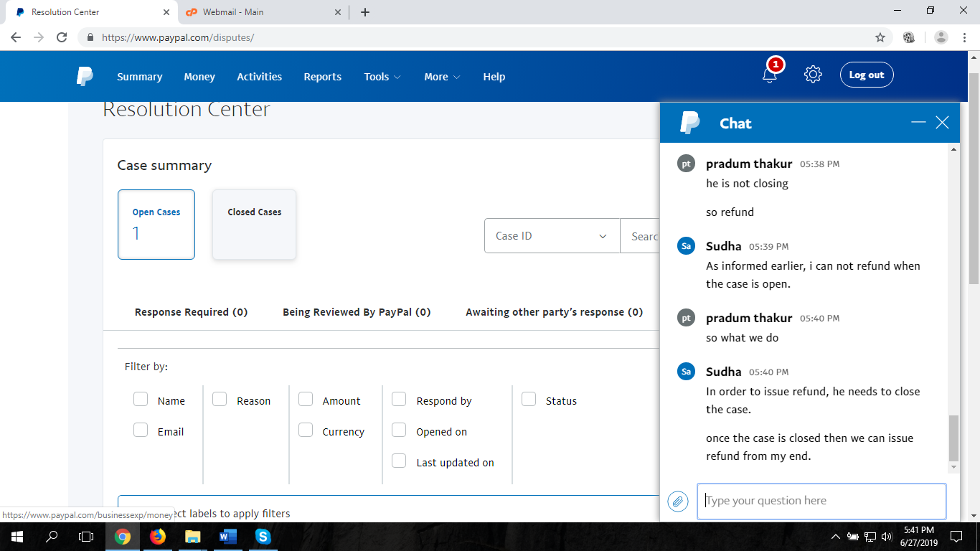Image resolution: width=980 pixels, height=551 pixels.
Task: Click the attachment paperclip in chat
Action: (678, 501)
